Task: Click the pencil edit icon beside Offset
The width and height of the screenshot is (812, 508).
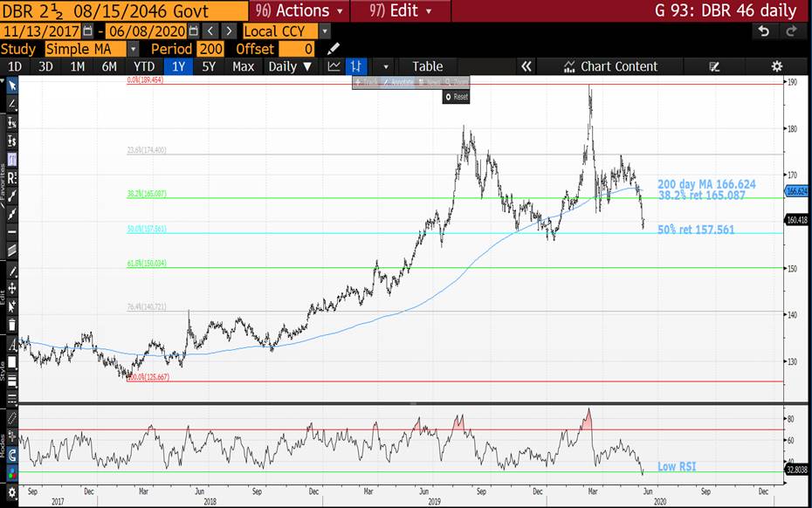Action: point(334,49)
